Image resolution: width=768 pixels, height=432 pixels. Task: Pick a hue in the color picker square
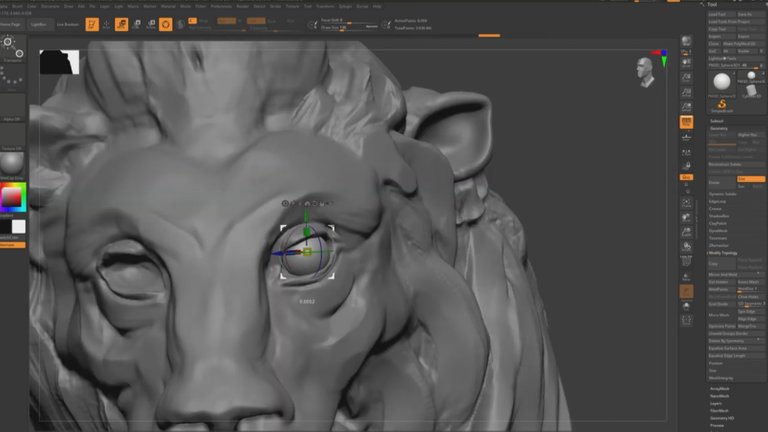pos(13,197)
